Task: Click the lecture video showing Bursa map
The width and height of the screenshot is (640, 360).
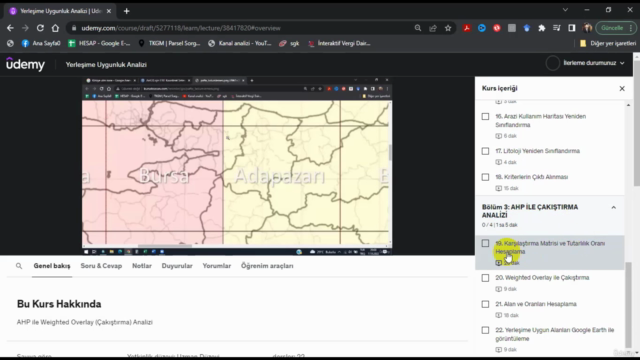Action: click(237, 166)
